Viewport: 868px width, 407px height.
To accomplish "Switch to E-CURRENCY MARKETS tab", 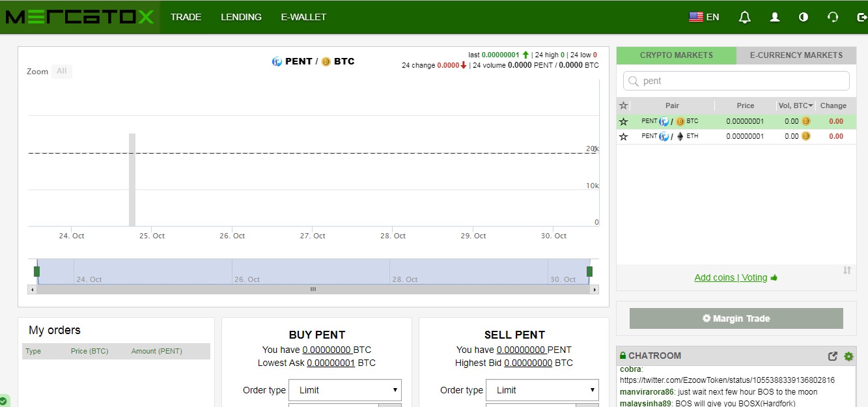I will coord(796,55).
